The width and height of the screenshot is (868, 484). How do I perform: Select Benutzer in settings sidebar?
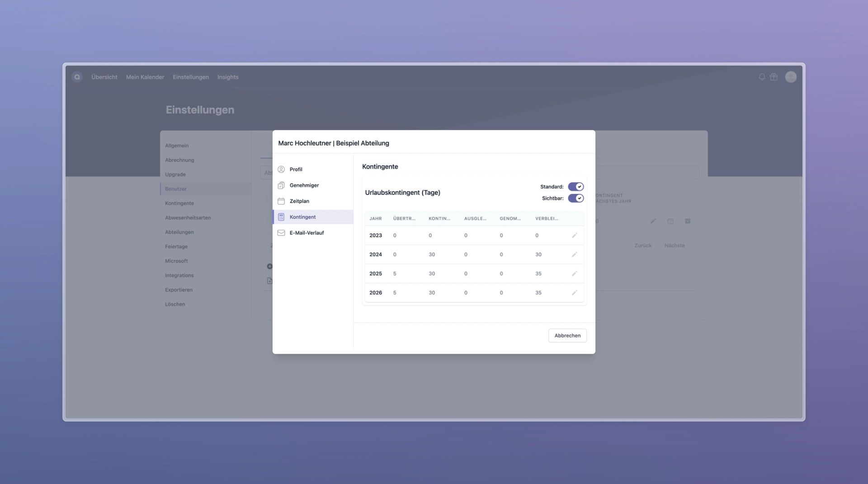(x=206, y=189)
